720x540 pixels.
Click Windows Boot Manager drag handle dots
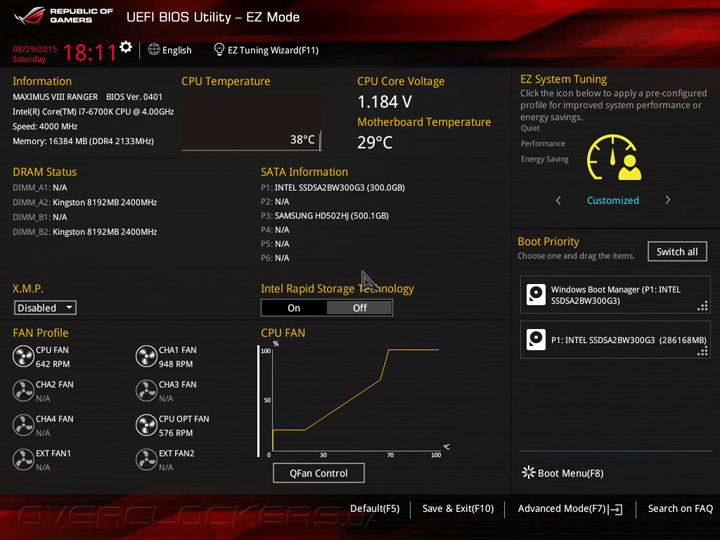click(703, 306)
